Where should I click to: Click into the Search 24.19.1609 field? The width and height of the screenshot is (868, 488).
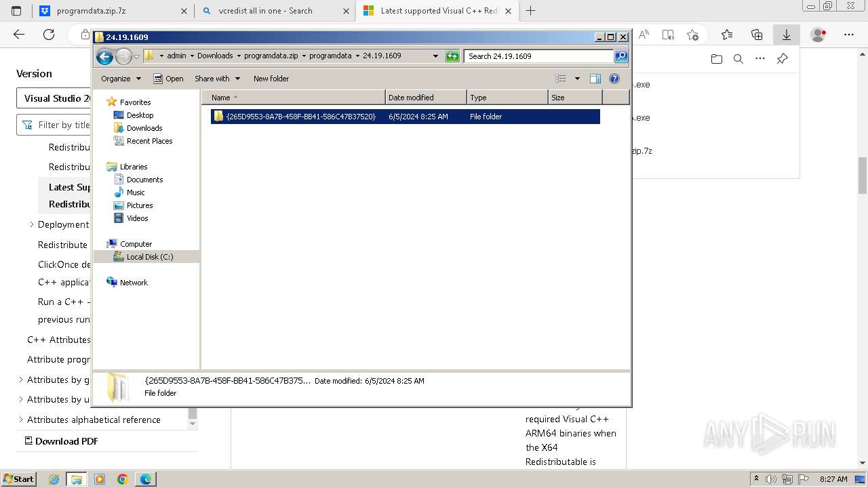[539, 56]
